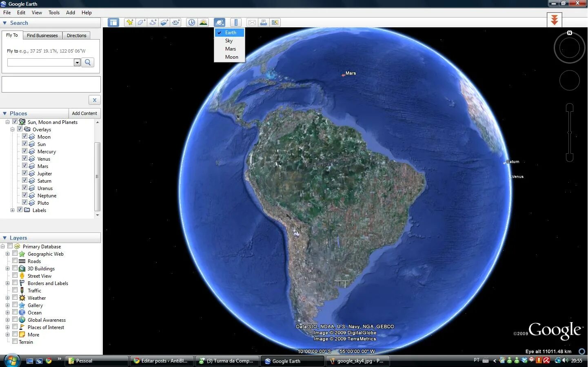Click the Fly to text input field
Screen dimensions: 588x367
41,62
